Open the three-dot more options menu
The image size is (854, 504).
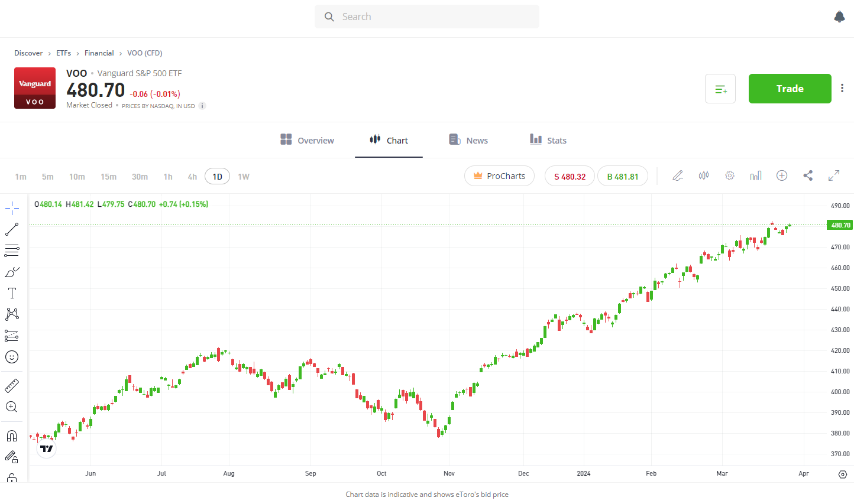tap(842, 88)
